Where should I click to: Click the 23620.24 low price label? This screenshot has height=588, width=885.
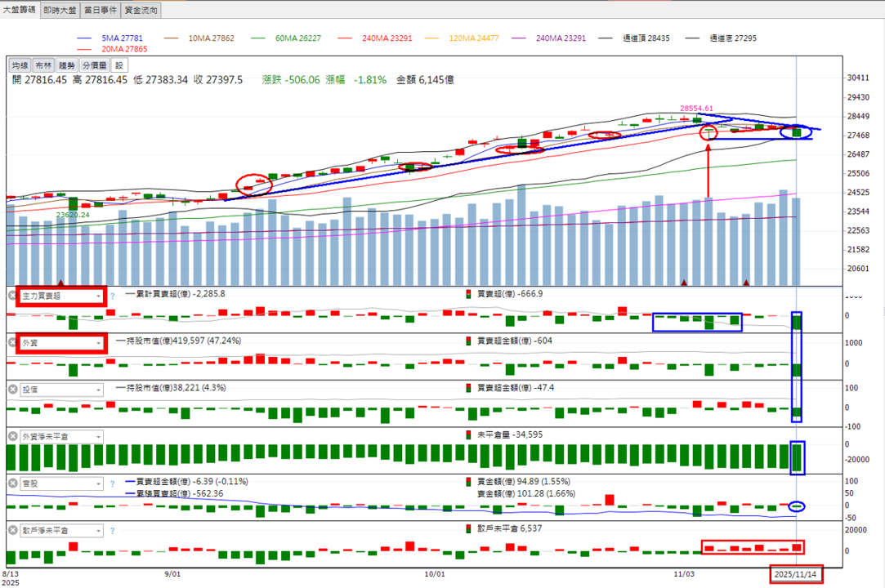point(73,215)
